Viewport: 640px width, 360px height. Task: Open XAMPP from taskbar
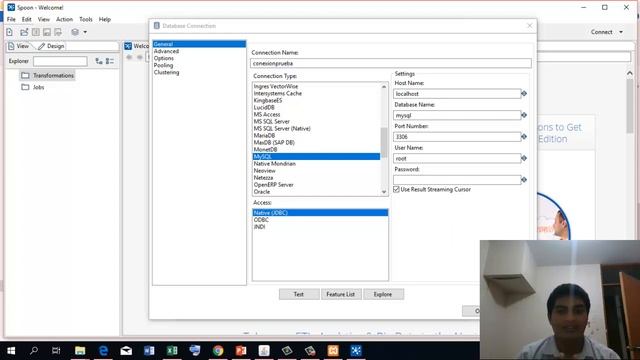333,351
